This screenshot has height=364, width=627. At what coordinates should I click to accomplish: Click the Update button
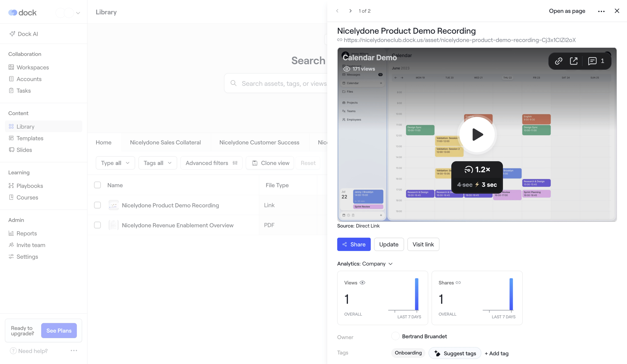[389, 244]
